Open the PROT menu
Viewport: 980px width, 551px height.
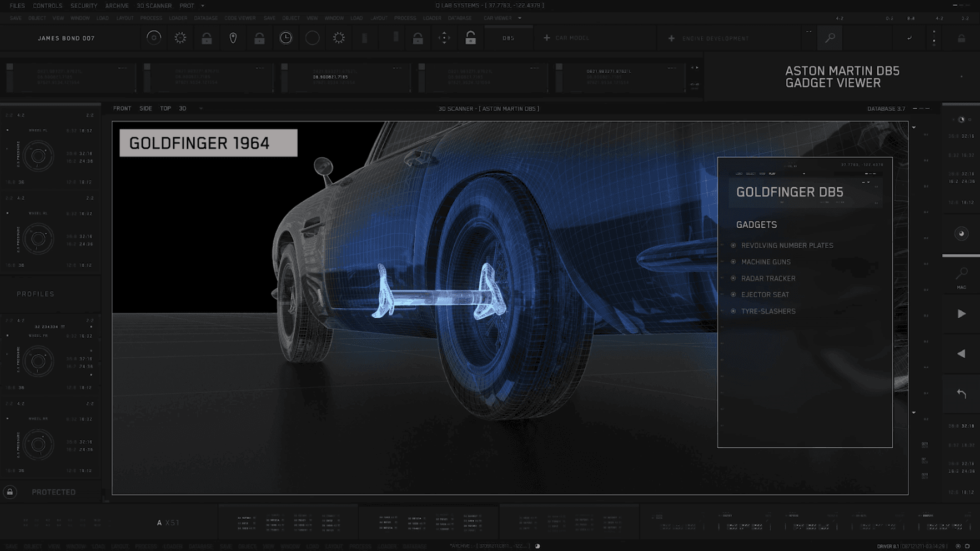click(187, 6)
